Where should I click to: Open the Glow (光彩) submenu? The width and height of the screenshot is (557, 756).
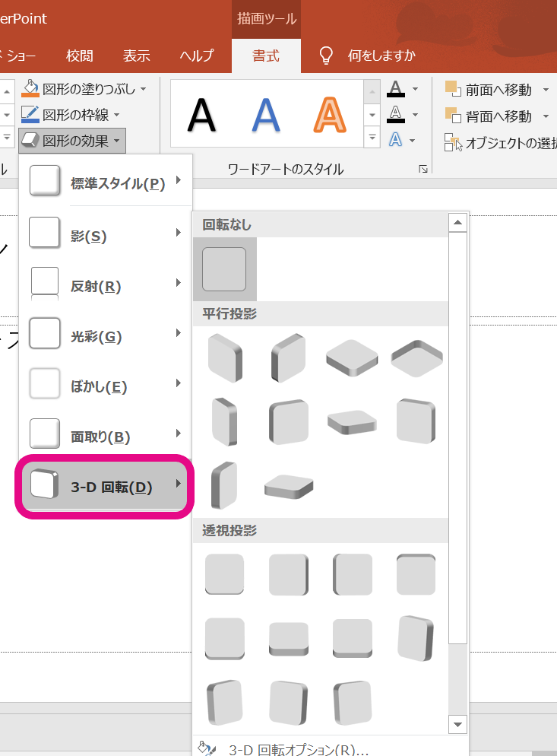coord(106,336)
